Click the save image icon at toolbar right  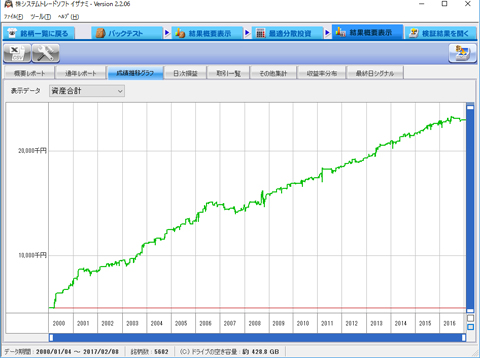coord(462,53)
